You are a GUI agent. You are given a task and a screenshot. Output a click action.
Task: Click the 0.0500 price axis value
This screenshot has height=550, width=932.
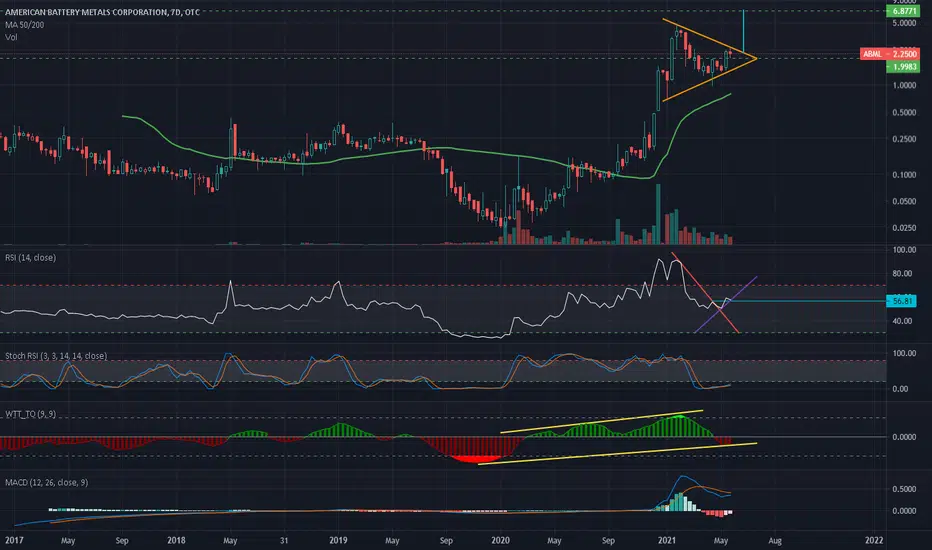(x=904, y=201)
